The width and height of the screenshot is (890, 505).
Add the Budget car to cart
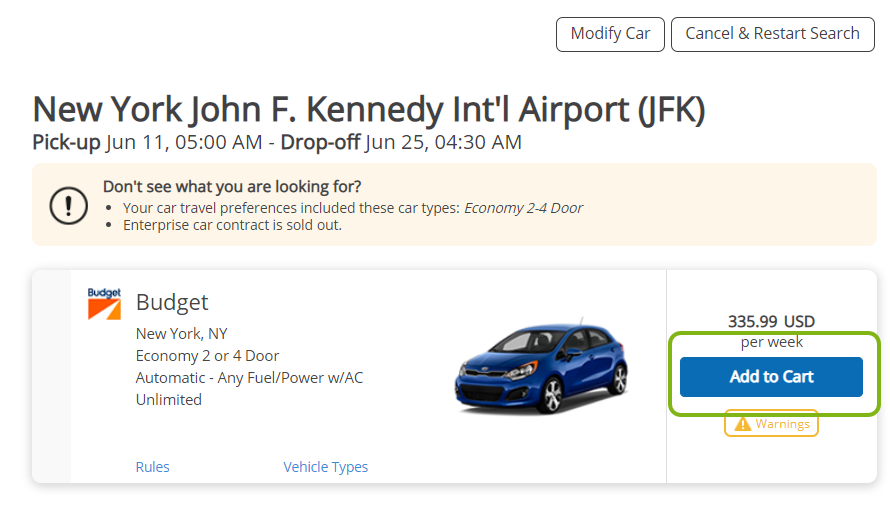[771, 377]
